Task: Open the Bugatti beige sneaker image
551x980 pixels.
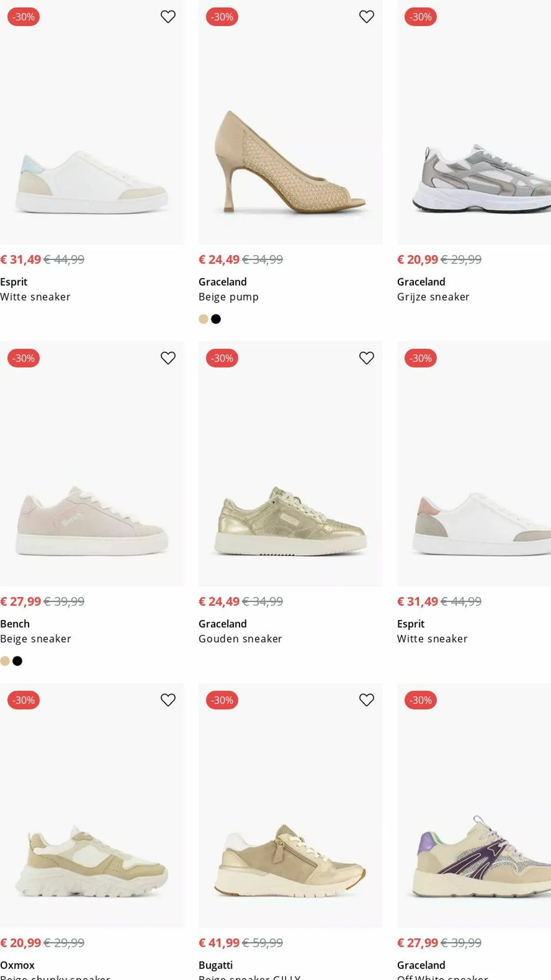Action: point(290,860)
